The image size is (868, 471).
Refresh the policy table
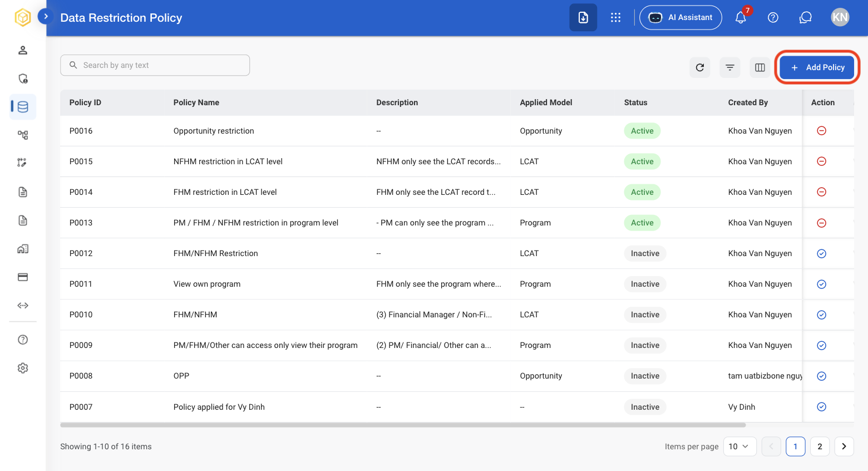coord(700,67)
